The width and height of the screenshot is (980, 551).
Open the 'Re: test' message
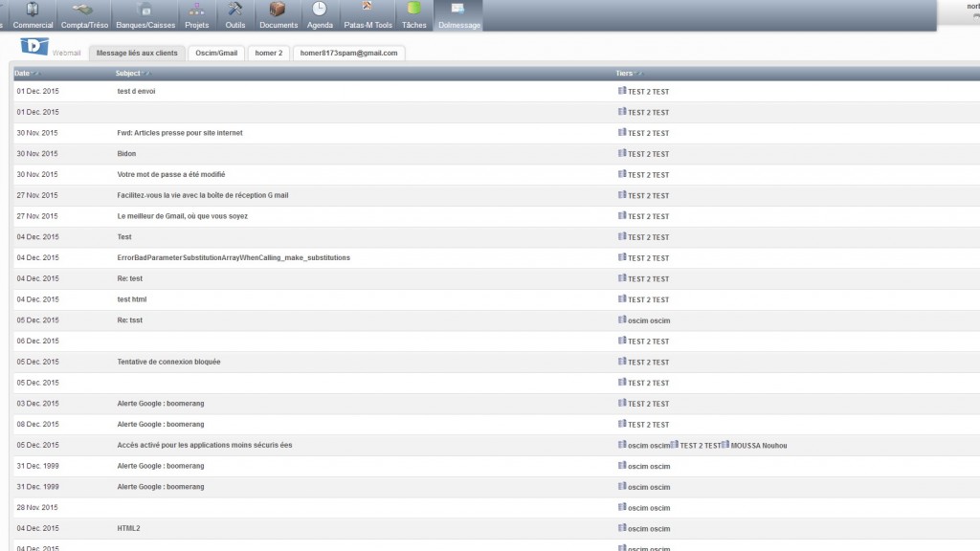click(130, 278)
